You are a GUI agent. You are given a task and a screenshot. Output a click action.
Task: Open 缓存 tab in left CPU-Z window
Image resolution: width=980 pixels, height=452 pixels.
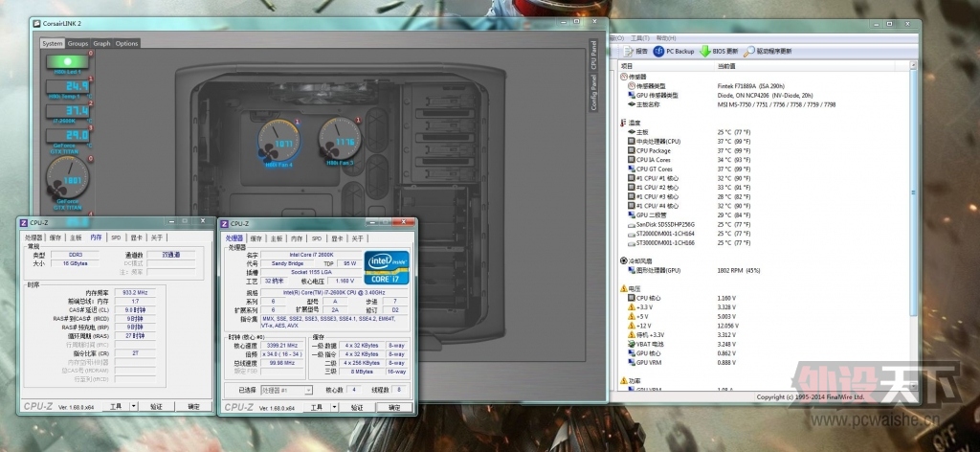pyautogui.click(x=56, y=237)
